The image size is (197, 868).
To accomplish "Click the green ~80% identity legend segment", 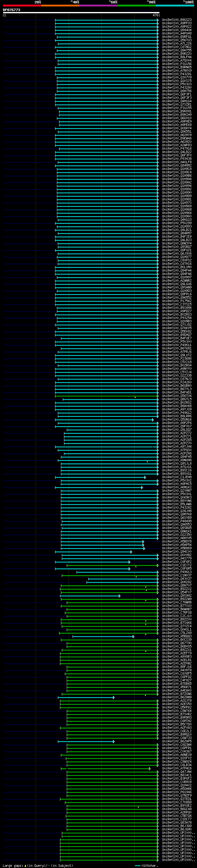I will pos(137,6).
